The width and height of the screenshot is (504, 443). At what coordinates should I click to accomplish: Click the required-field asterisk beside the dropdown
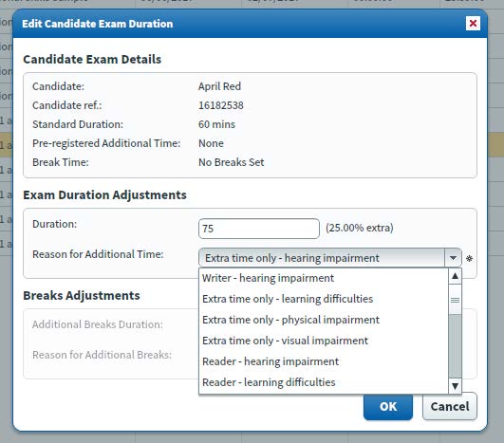(469, 258)
